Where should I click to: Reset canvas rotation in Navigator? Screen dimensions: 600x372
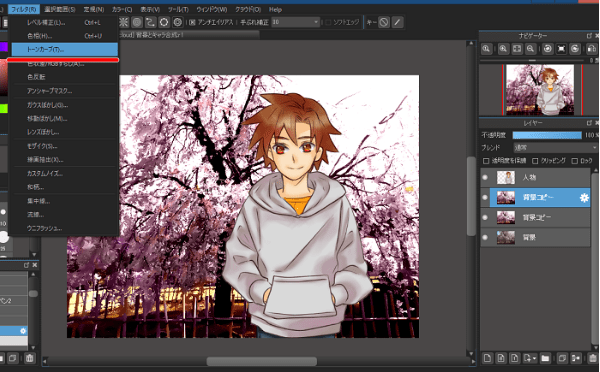(x=561, y=49)
